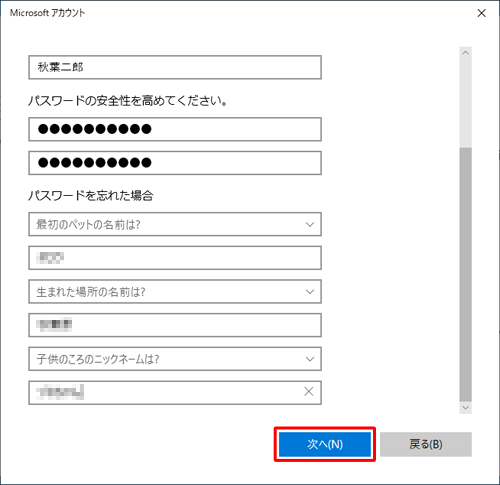Viewport: 500px width, 485px height.
Task: Open the 最初のペットの名前は? dropdown
Action: 175,224
